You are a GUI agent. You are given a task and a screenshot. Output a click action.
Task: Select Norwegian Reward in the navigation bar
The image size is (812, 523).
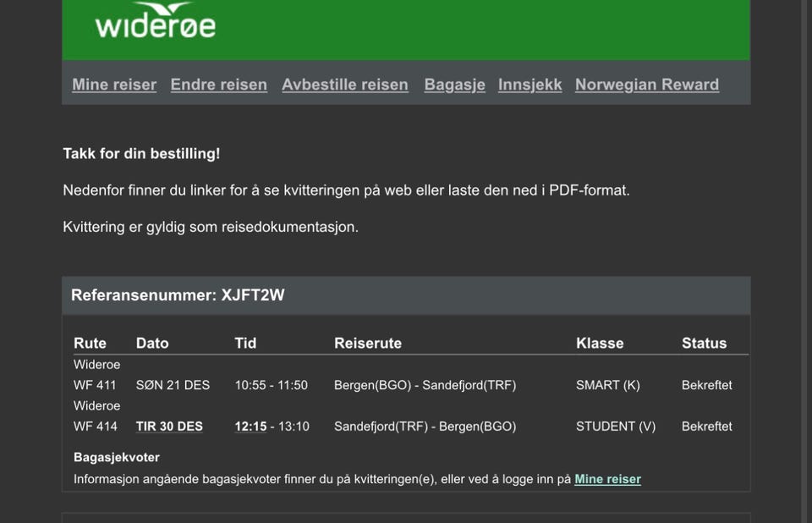coord(647,85)
